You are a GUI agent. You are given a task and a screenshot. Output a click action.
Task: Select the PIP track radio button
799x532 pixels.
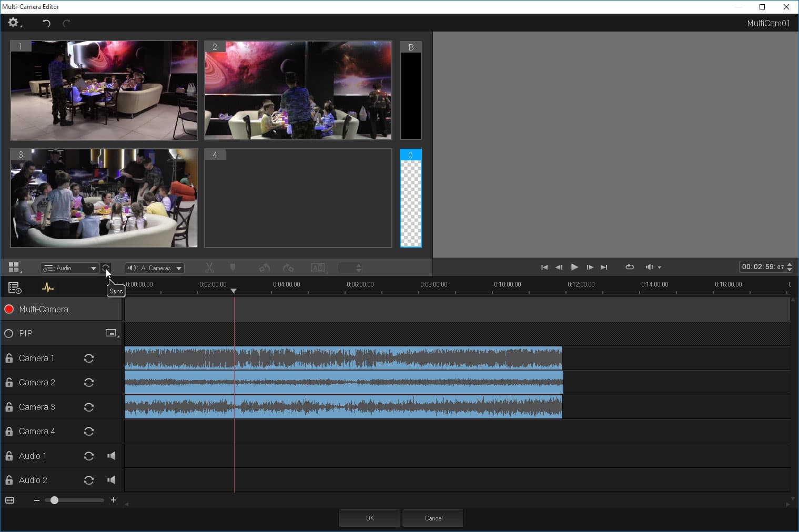tap(9, 333)
